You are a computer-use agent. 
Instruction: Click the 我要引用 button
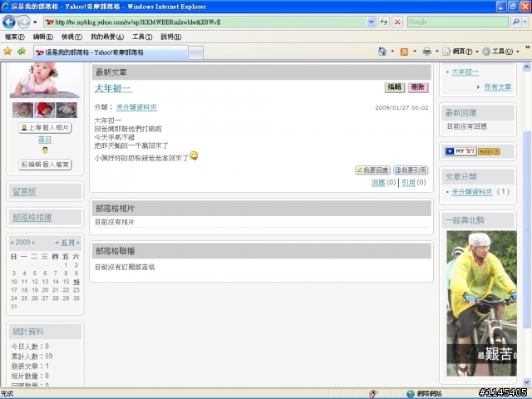click(x=411, y=170)
